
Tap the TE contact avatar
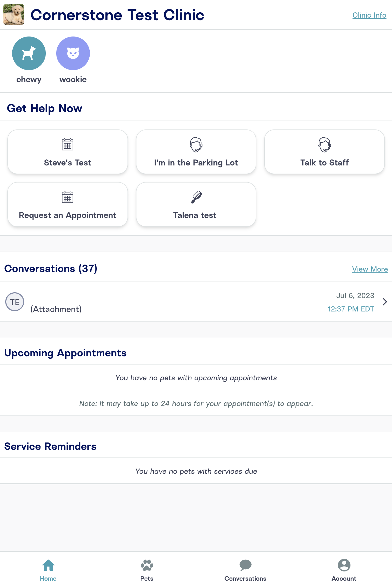pos(15,302)
